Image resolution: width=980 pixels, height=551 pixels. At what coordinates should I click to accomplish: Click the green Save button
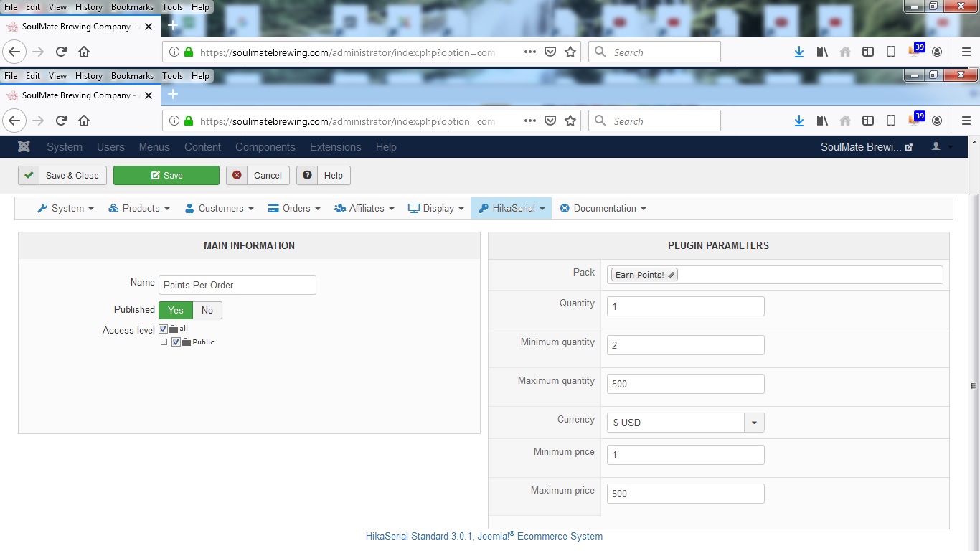(x=166, y=175)
